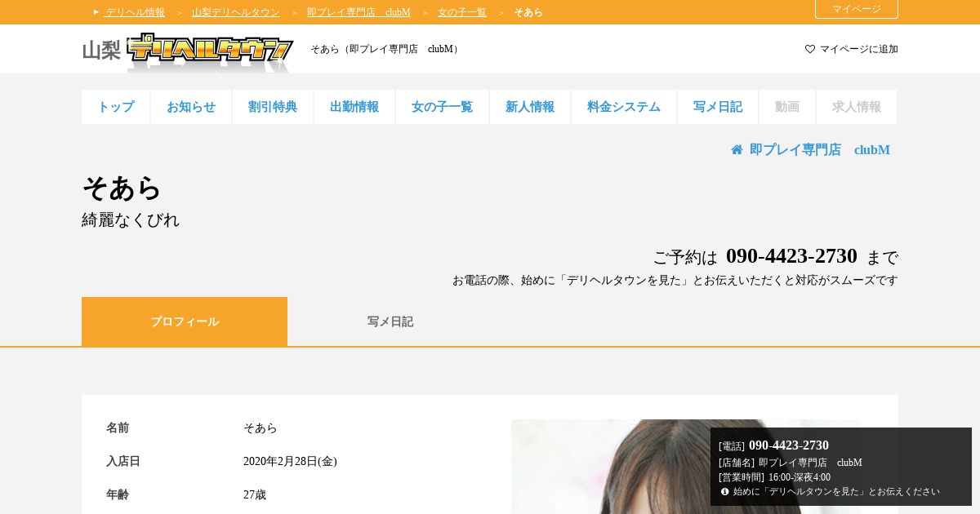This screenshot has width=980, height=514.
Task: Click the greyed 動画 menu item
Action: (787, 107)
